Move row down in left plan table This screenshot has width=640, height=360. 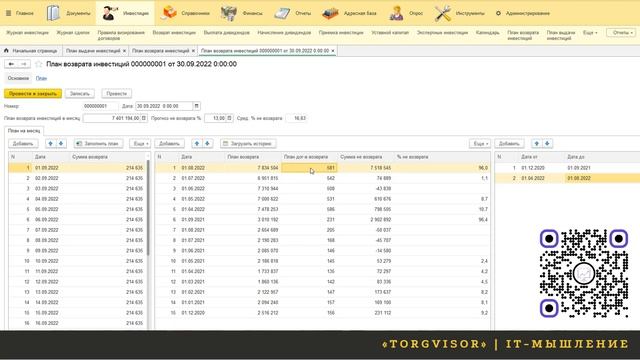tap(61, 144)
